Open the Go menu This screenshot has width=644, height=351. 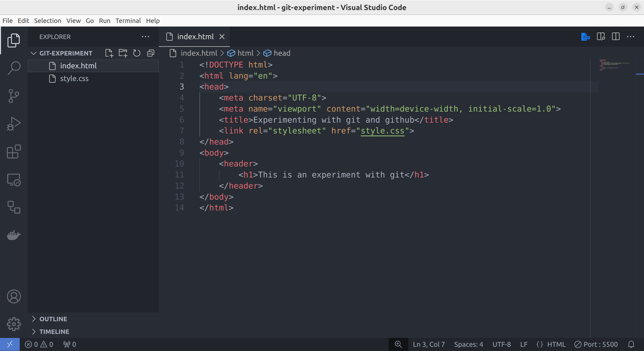[x=90, y=21]
